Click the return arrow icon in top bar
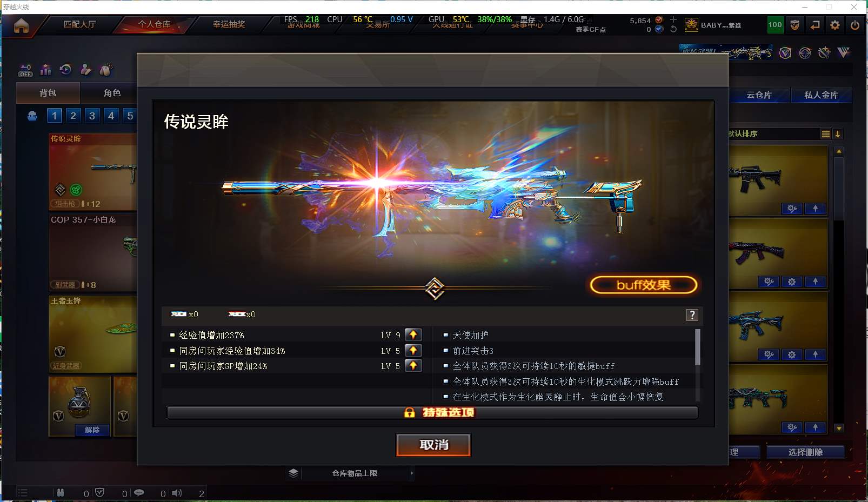 point(815,25)
